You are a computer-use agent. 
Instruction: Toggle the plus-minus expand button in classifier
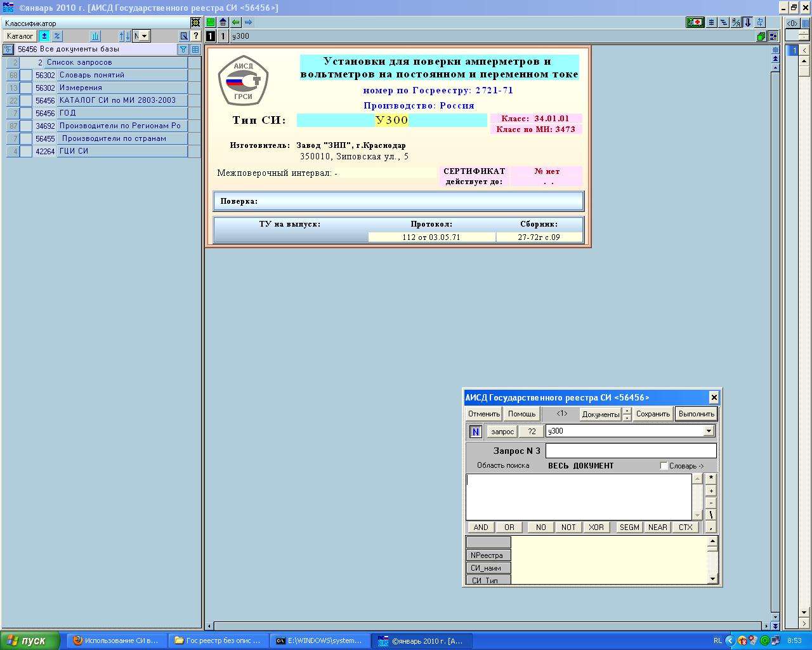[x=44, y=36]
